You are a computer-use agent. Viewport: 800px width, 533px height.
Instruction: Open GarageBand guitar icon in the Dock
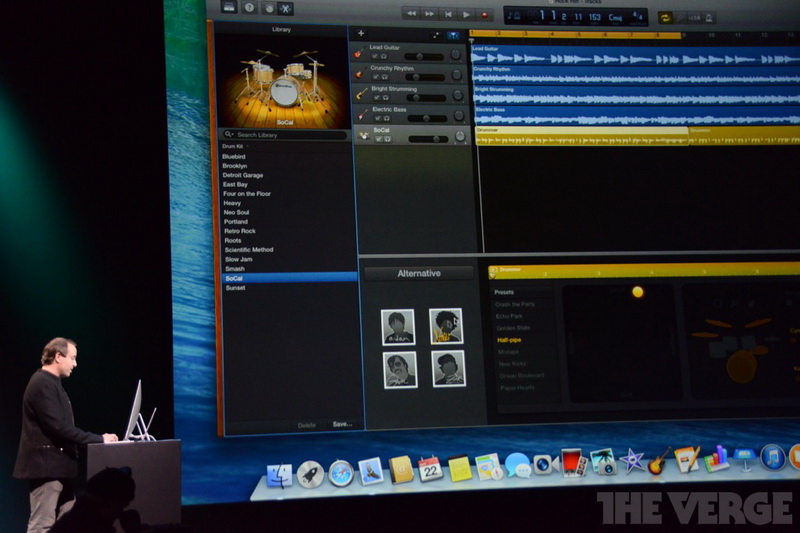click(x=659, y=461)
